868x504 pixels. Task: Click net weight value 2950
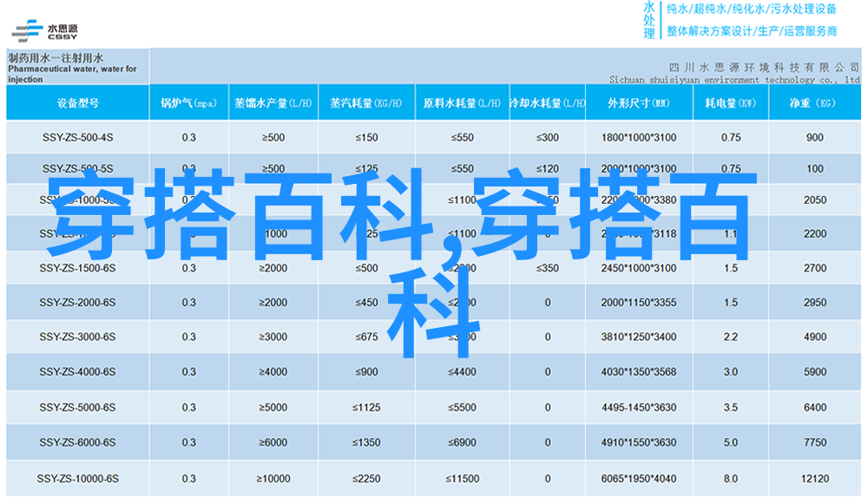tap(815, 302)
